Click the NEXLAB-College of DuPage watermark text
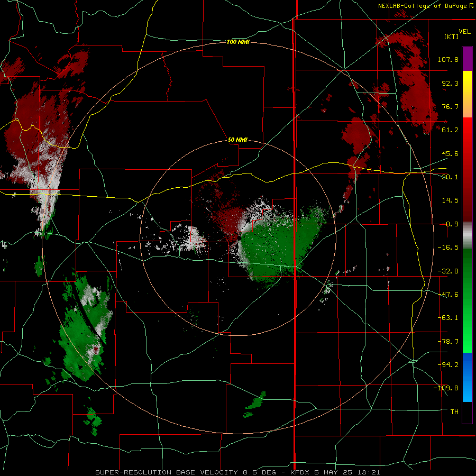The width and height of the screenshot is (476, 476). point(426,6)
